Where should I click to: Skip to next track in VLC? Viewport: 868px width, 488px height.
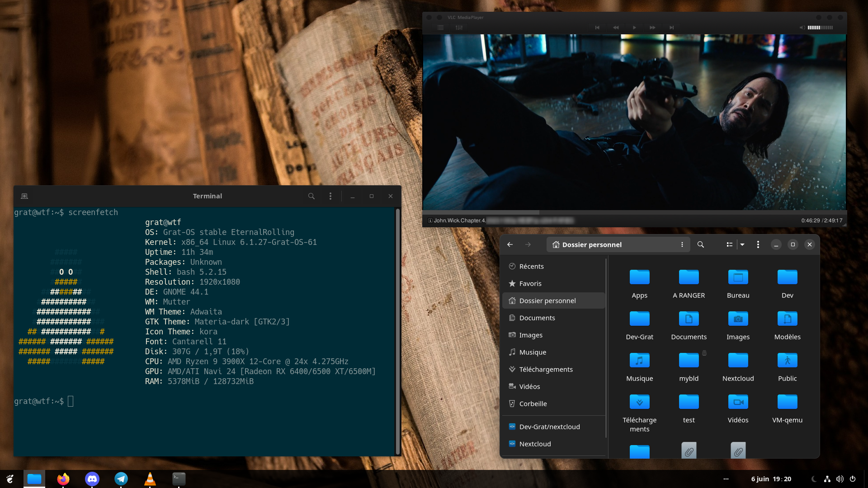(671, 28)
